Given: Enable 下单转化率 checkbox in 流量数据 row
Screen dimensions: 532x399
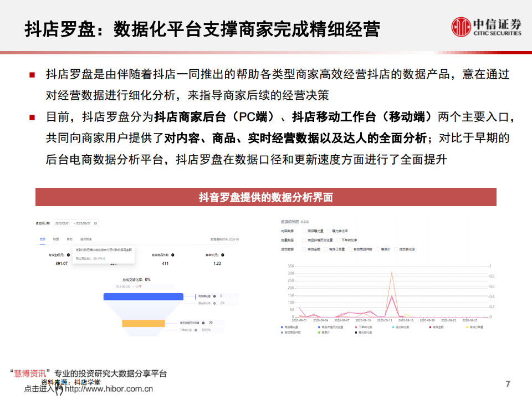Looking at the screenshot, I should tap(337, 240).
